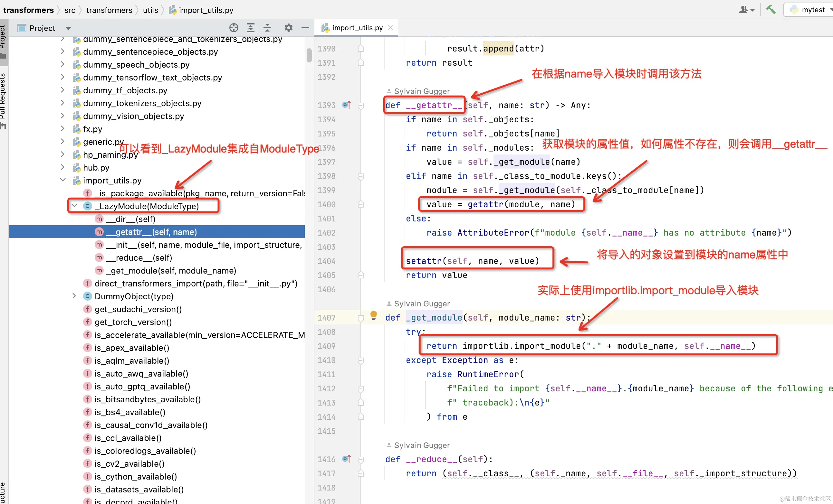Viewport: 833px width, 504px height.
Task: Click the Expand All icon in Project panel
Action: point(251,28)
